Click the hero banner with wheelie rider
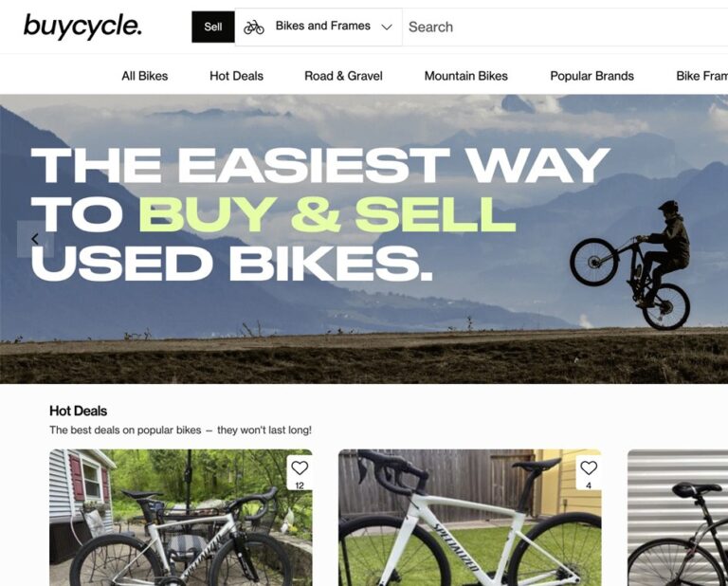This screenshot has height=586, width=728. click(x=364, y=239)
